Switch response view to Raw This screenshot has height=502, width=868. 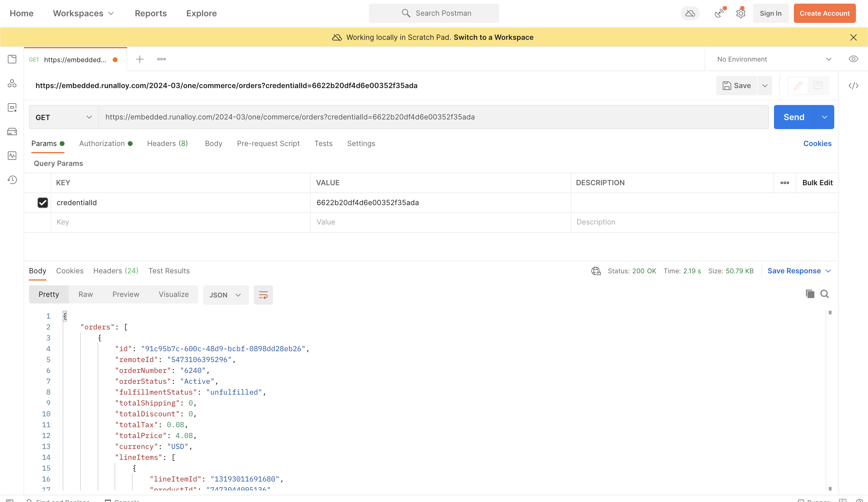coord(85,294)
